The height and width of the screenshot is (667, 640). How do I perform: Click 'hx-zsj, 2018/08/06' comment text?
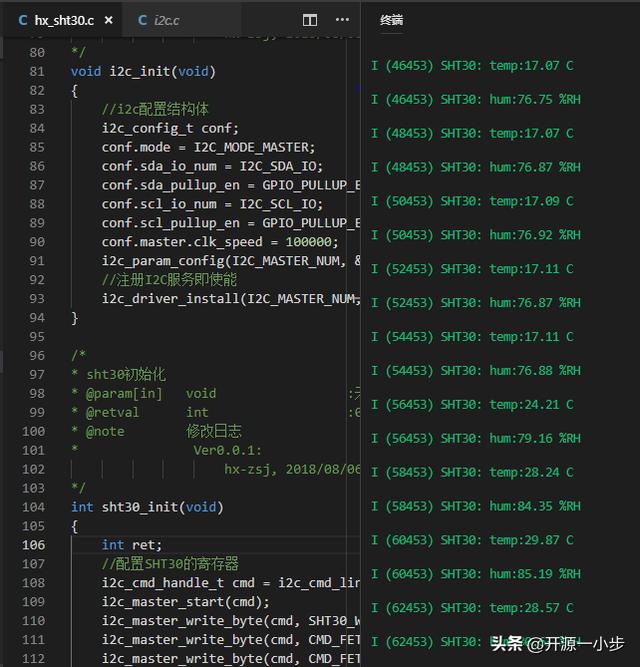click(x=292, y=469)
